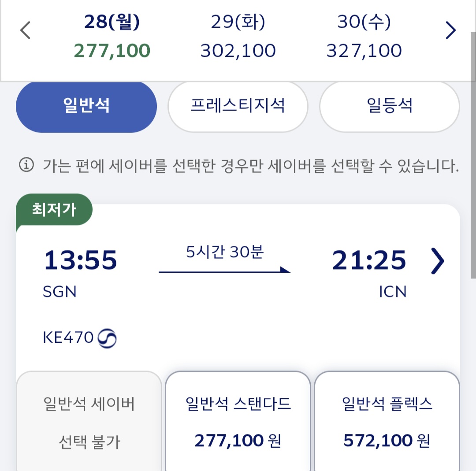Click the 21:25 ICN arrival time
The image size is (476, 471).
[369, 260]
